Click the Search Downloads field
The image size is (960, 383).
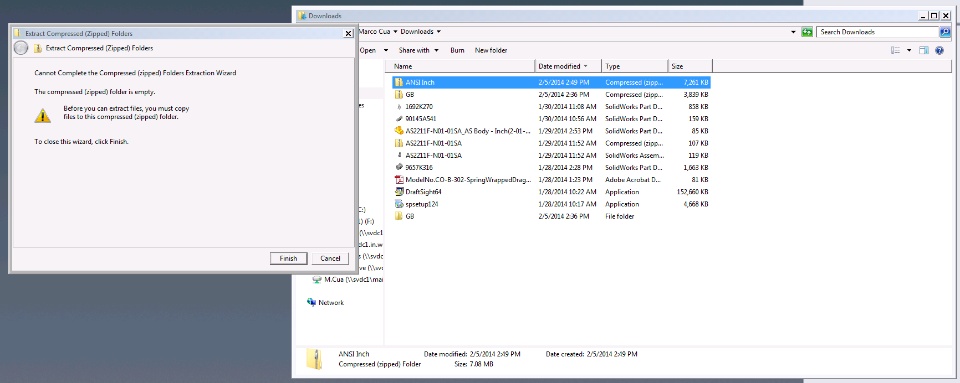coord(878,32)
